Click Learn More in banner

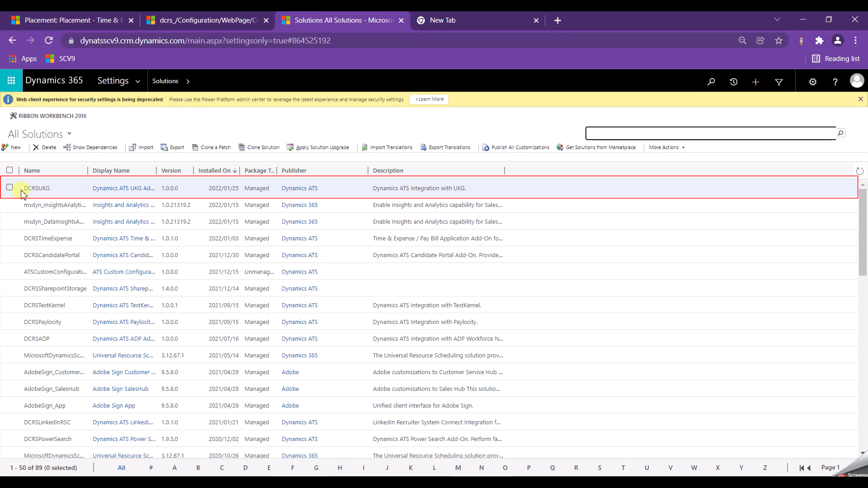coord(429,99)
